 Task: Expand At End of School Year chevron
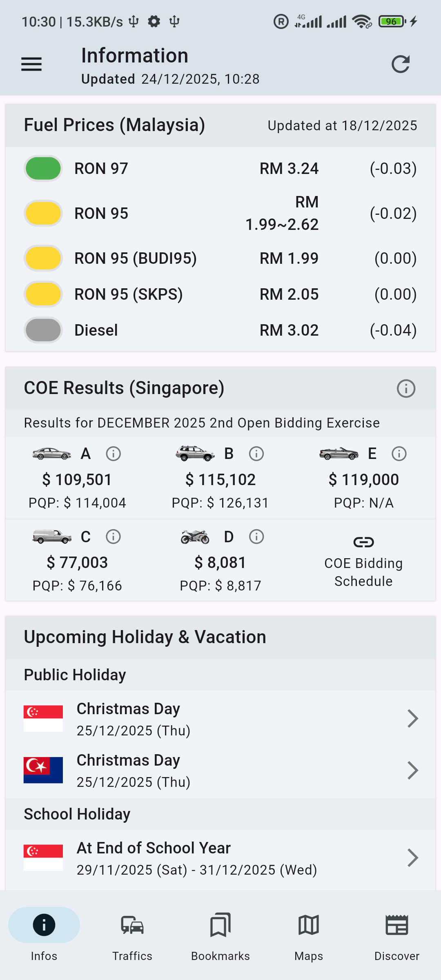coord(413,858)
